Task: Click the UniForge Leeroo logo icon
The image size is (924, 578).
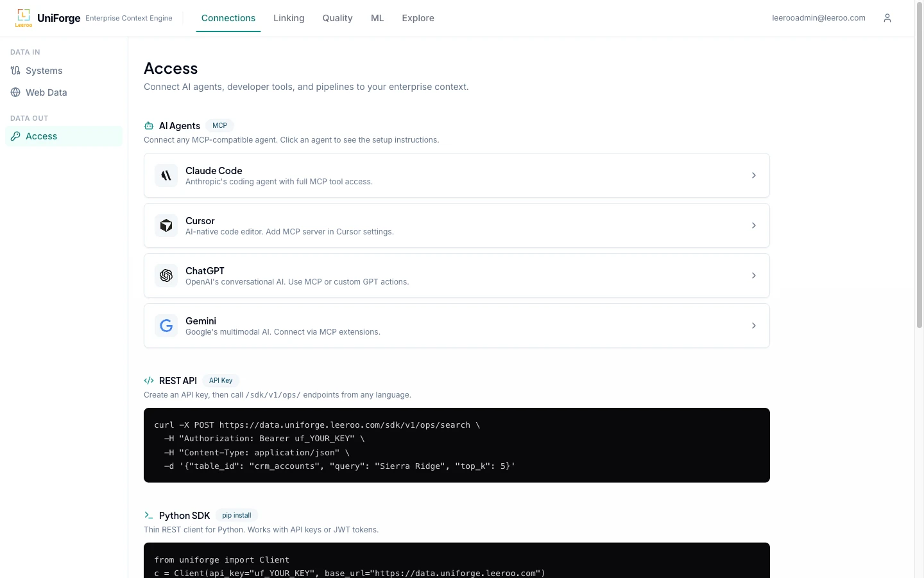Action: pos(24,17)
